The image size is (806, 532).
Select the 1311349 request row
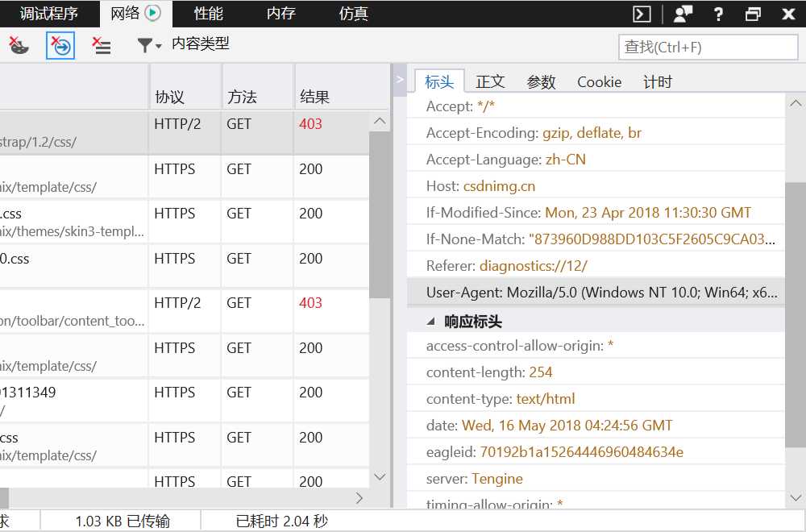tap(185, 401)
